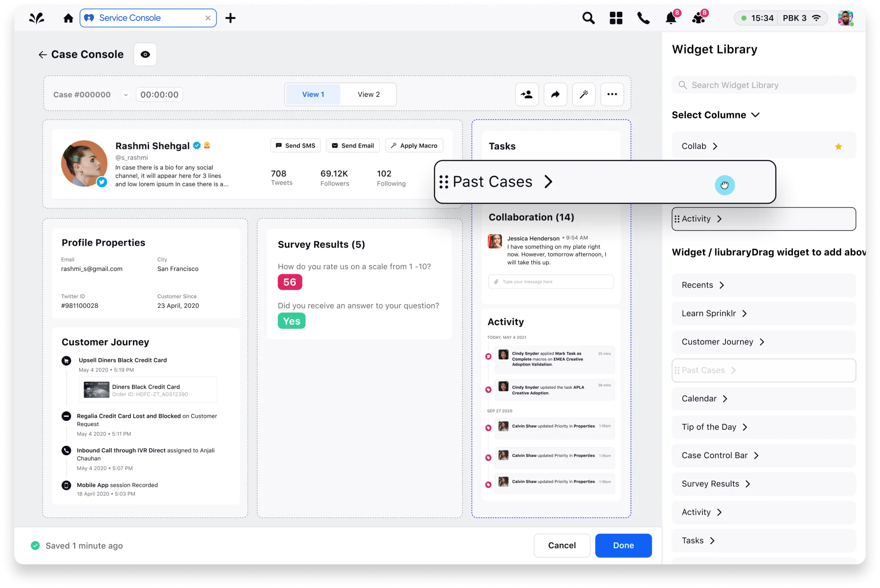Image resolution: width=880 pixels, height=588 pixels.
Task: Click the Inbound Call phone journey icon
Action: point(66,450)
